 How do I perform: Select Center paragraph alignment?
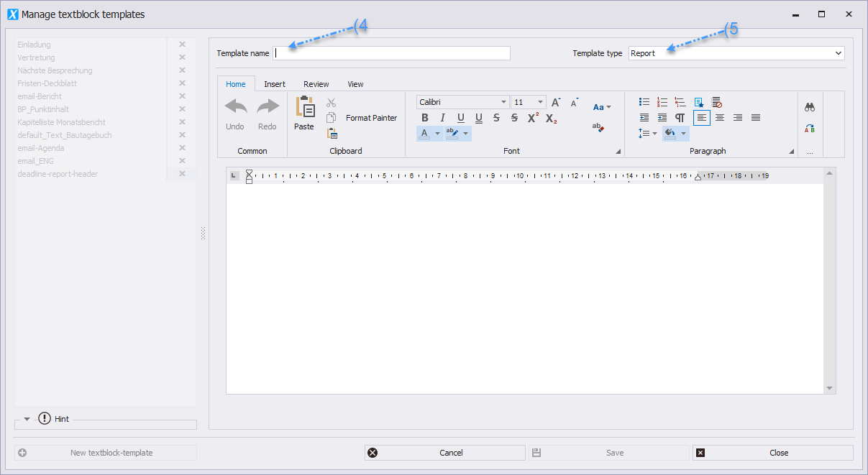(720, 118)
